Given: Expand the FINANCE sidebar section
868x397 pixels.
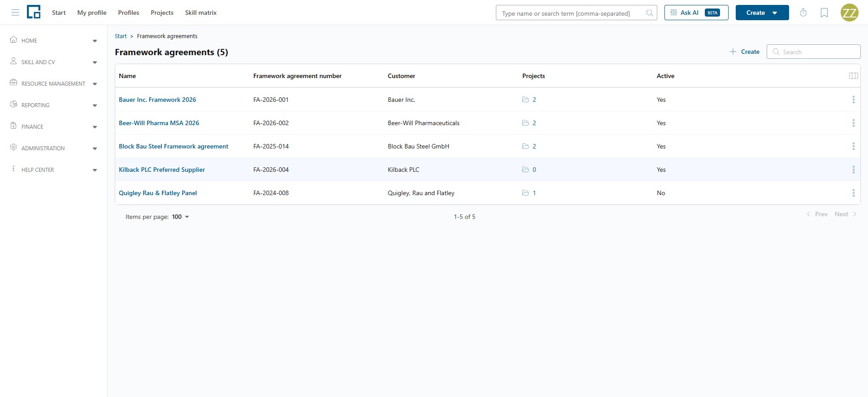Looking at the screenshot, I should [53, 127].
